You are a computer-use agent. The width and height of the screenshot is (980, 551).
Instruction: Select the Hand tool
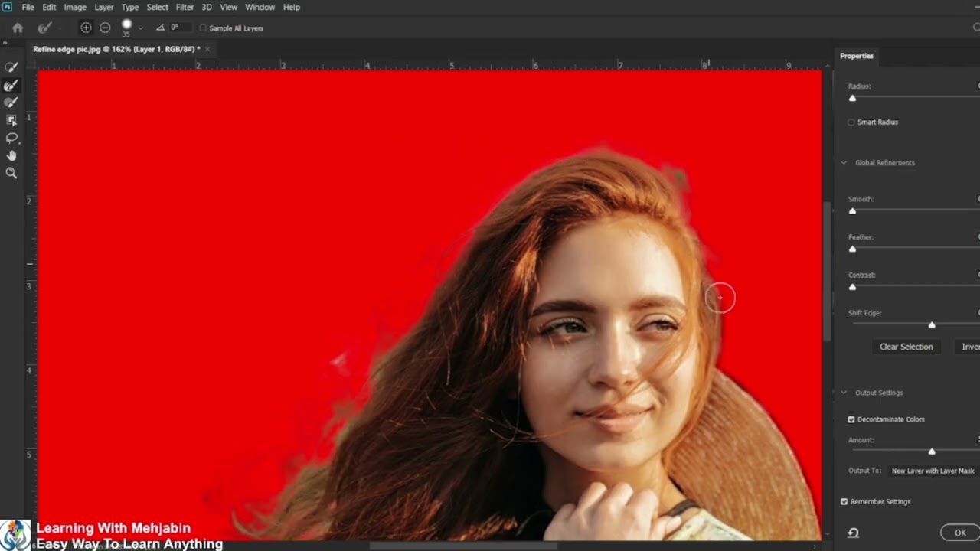11,155
